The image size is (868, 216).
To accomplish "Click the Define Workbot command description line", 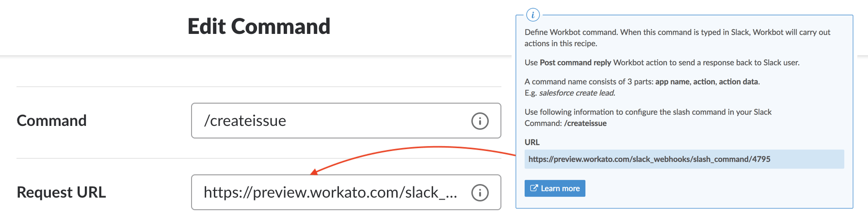I will click(x=677, y=32).
